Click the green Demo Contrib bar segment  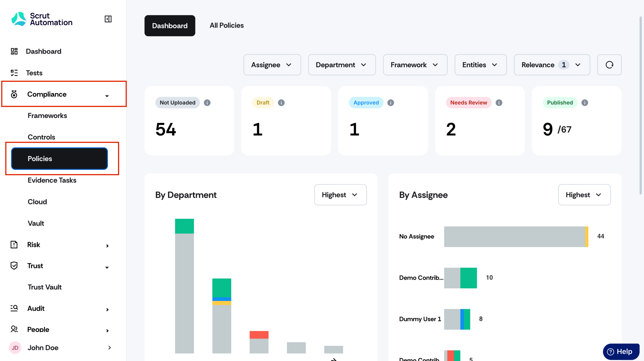(x=469, y=278)
